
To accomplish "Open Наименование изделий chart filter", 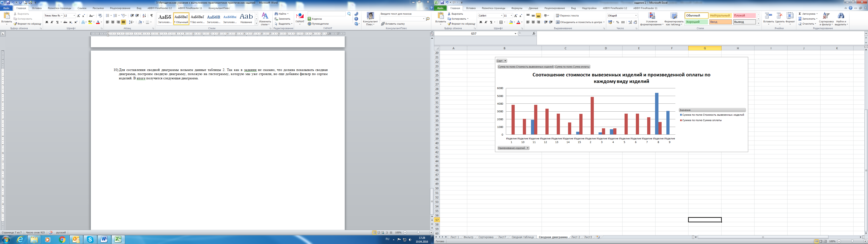I will pyautogui.click(x=513, y=148).
